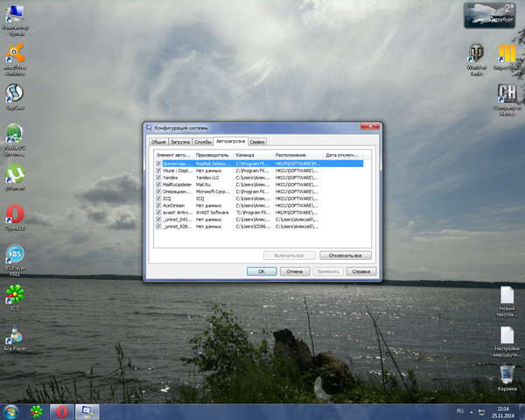525x420 pixels.
Task: Toggle the AceStream startup checkbox
Action: (x=158, y=206)
